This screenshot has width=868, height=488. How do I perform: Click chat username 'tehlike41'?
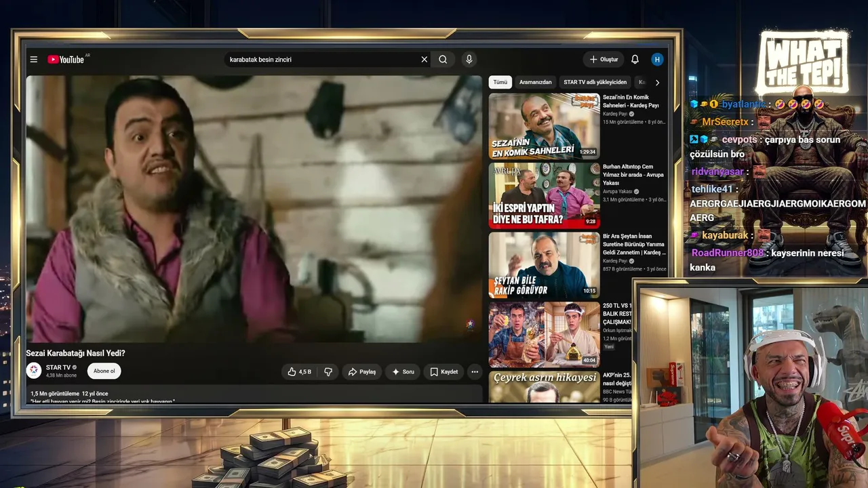[712, 189]
